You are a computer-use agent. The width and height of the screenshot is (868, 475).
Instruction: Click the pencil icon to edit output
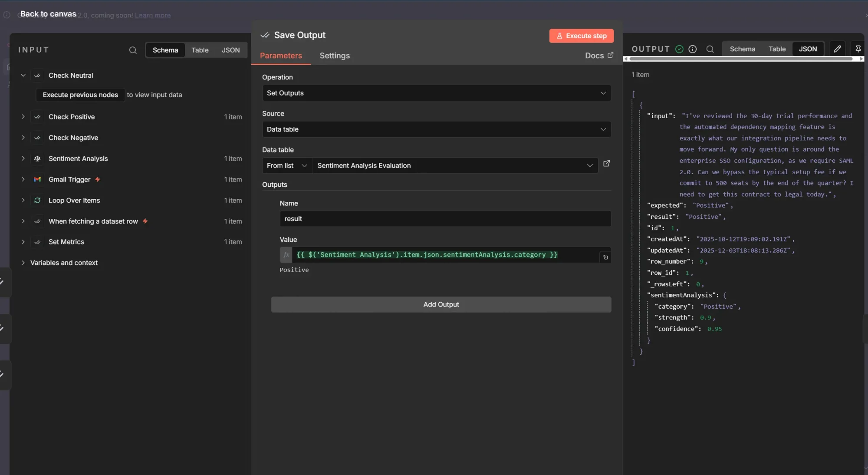[x=837, y=49]
